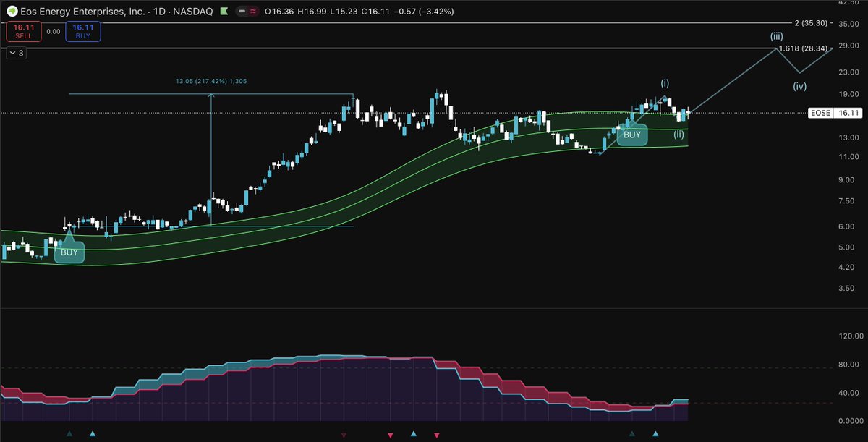
Task: Click the 3.50 label on price axis
Action: pyautogui.click(x=846, y=289)
